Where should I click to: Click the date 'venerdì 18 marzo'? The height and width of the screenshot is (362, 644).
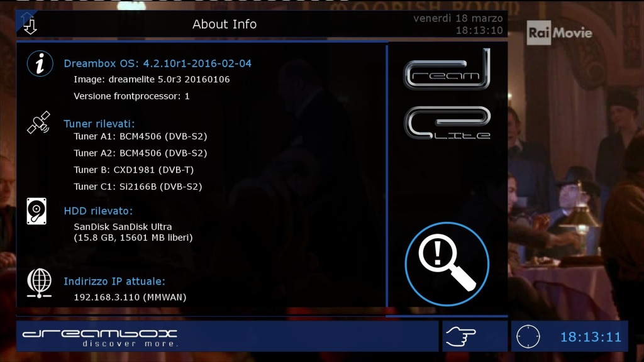point(458,18)
